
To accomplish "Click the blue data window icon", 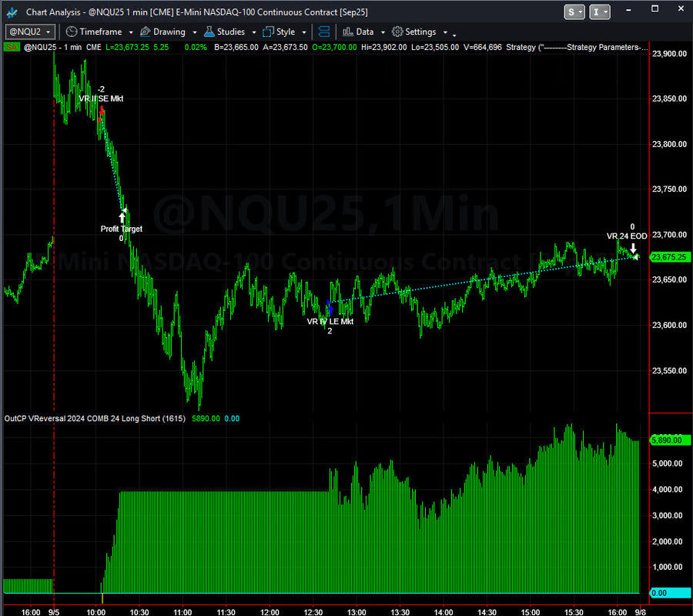I will click(323, 32).
